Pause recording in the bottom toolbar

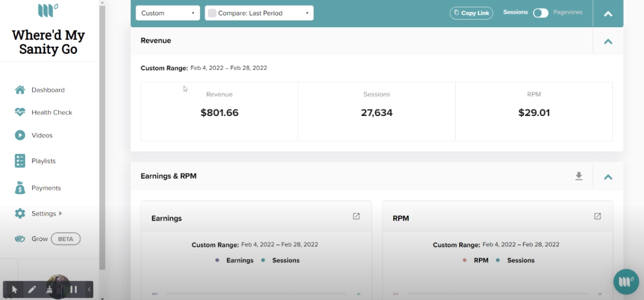(x=74, y=290)
